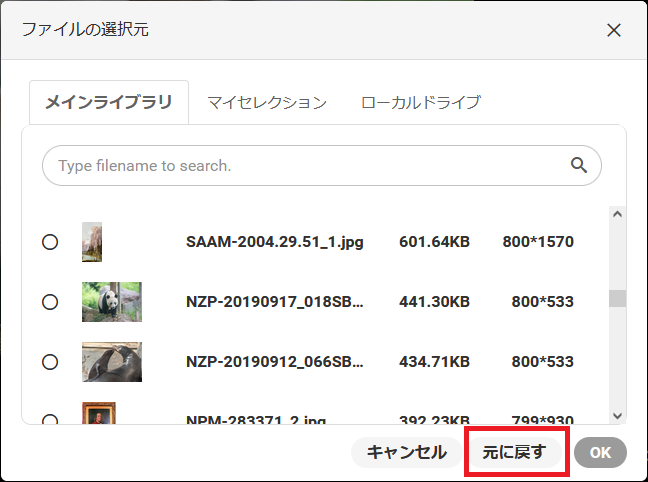Switch to ローカルドライブ tab
648x482 pixels.
click(x=421, y=102)
